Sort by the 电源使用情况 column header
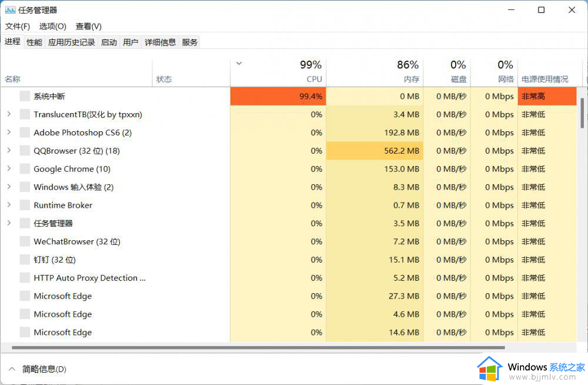 click(x=550, y=73)
